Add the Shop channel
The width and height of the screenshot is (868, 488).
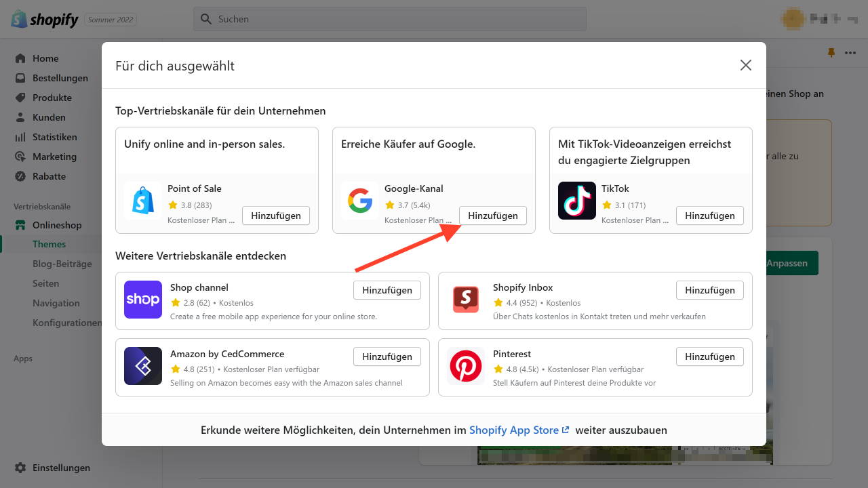387,290
